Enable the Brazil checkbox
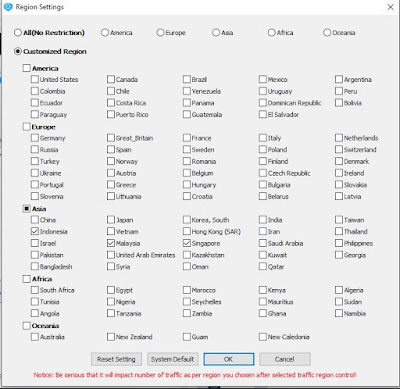 click(187, 79)
